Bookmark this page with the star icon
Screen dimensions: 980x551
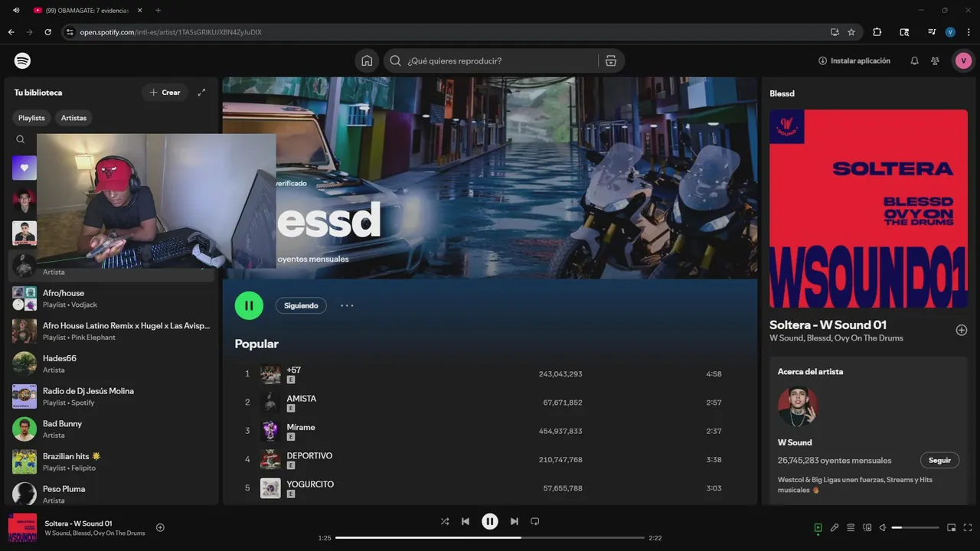click(851, 32)
